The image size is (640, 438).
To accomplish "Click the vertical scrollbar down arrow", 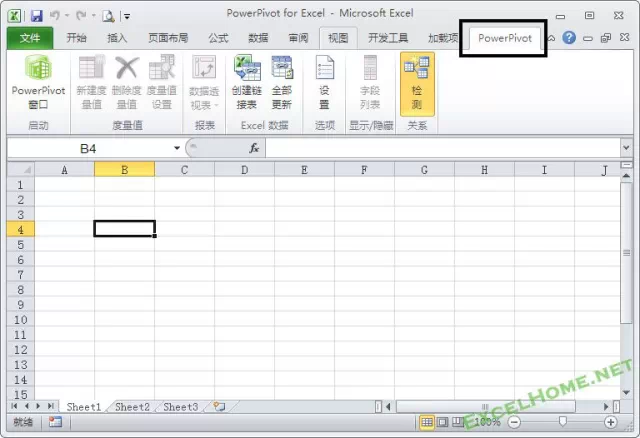I will [x=627, y=393].
